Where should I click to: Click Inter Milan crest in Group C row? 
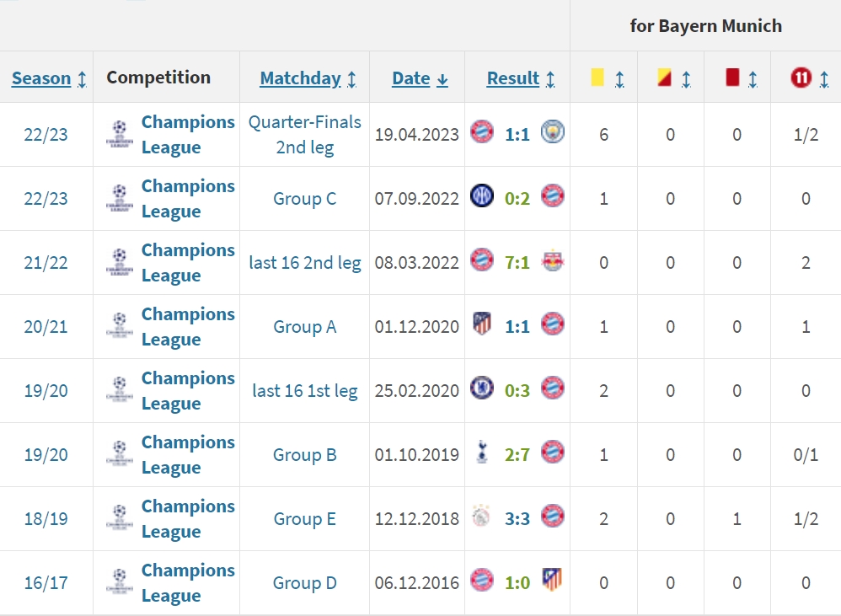click(x=482, y=196)
